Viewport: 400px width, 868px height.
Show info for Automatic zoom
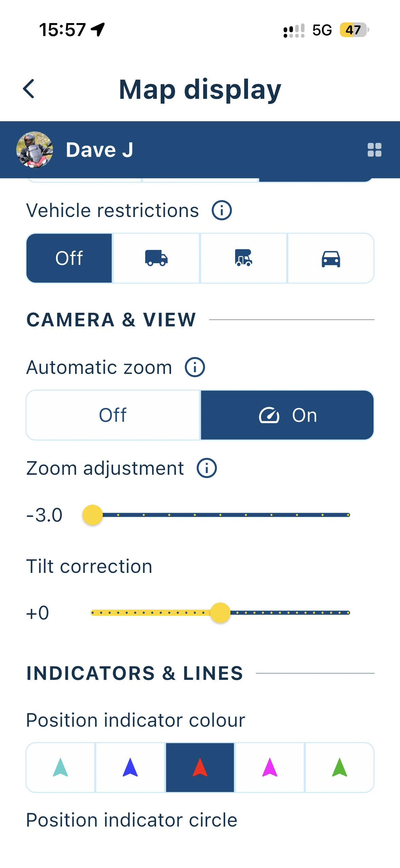(x=195, y=367)
